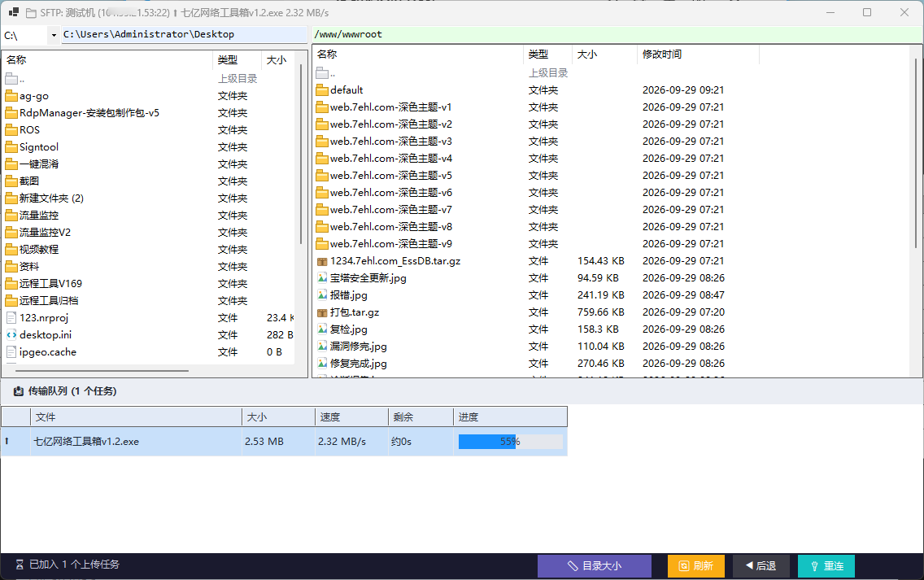Click the app icon in the title bar
The image size is (924, 580).
(x=14, y=12)
